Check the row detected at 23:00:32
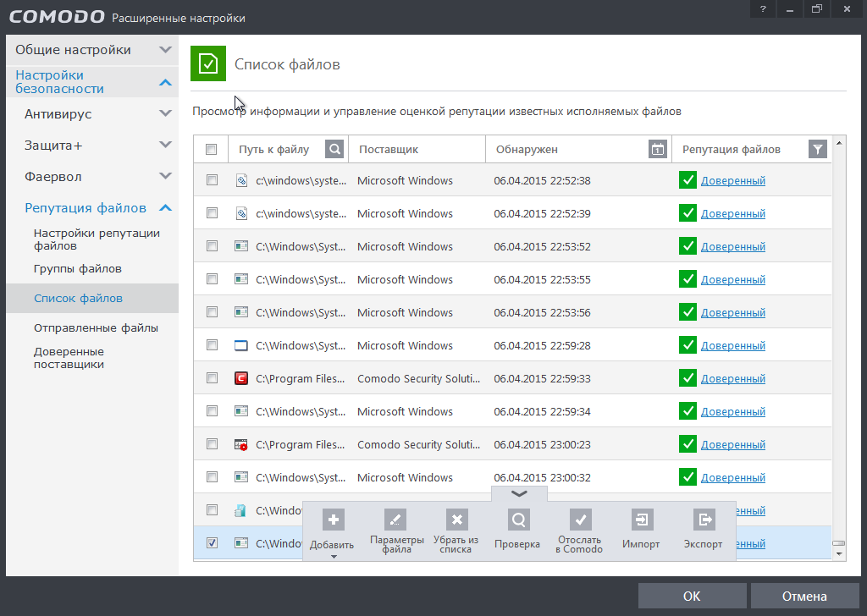The height and width of the screenshot is (616, 867). point(212,476)
